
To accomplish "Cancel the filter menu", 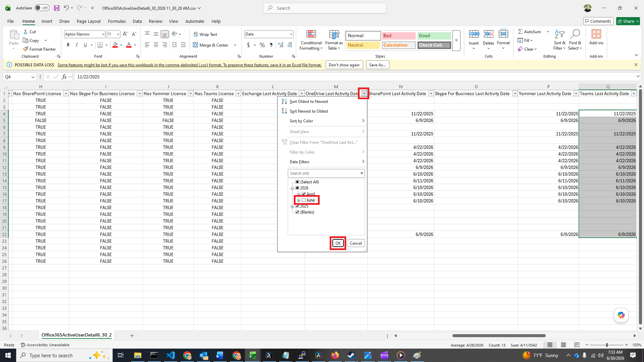I will click(356, 243).
